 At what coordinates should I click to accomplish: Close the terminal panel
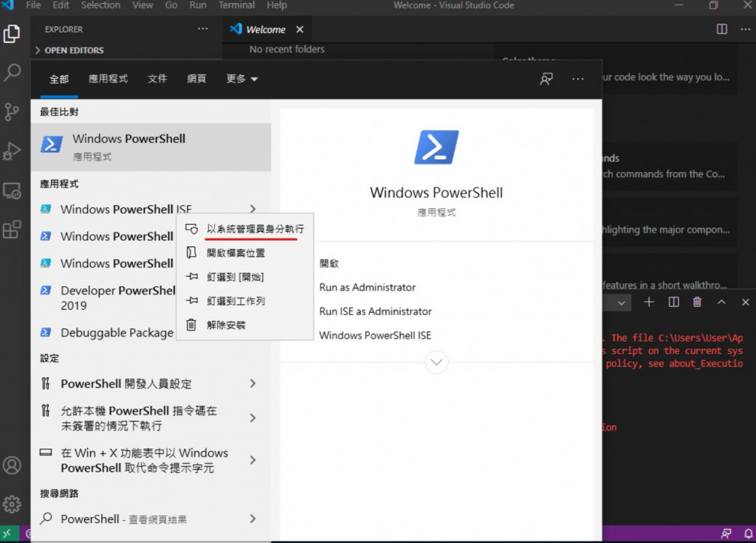[x=746, y=302]
